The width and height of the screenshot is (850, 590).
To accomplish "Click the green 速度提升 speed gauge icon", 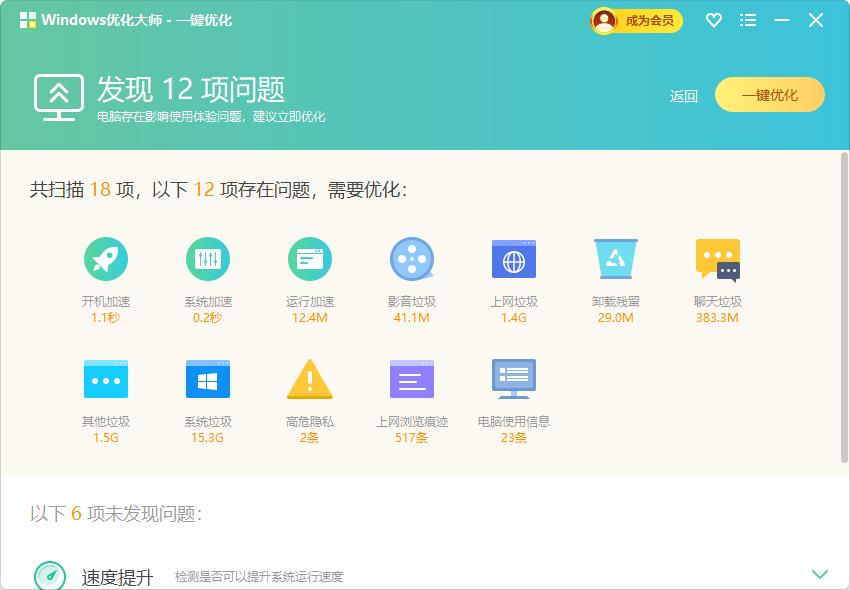I will coord(52,575).
